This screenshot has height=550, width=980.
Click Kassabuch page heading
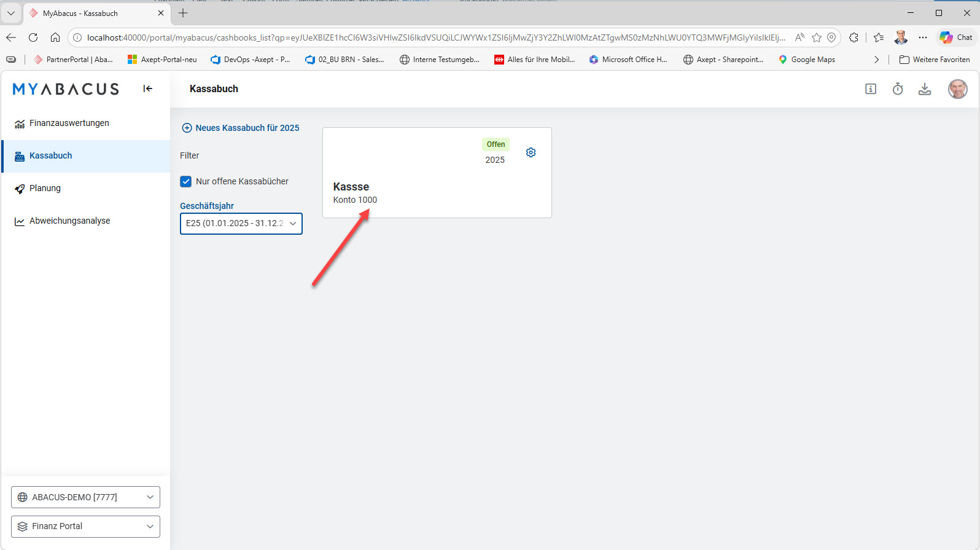tap(214, 89)
